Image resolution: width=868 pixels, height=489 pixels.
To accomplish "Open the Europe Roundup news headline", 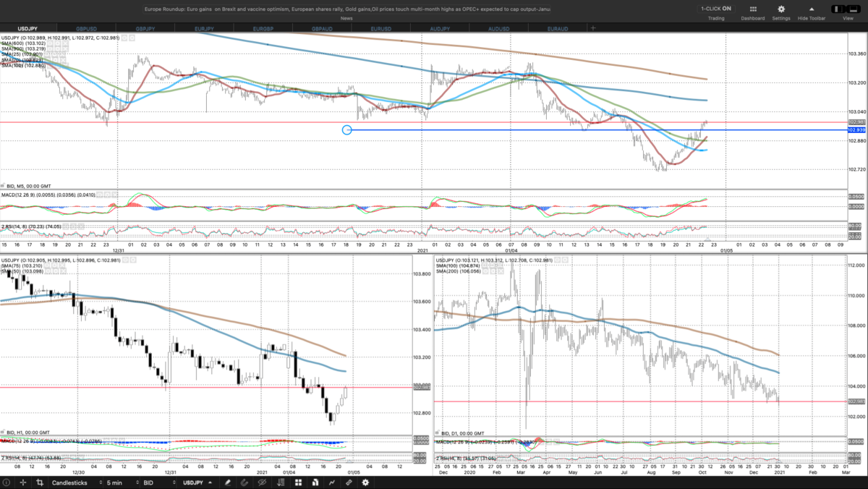I will (346, 9).
